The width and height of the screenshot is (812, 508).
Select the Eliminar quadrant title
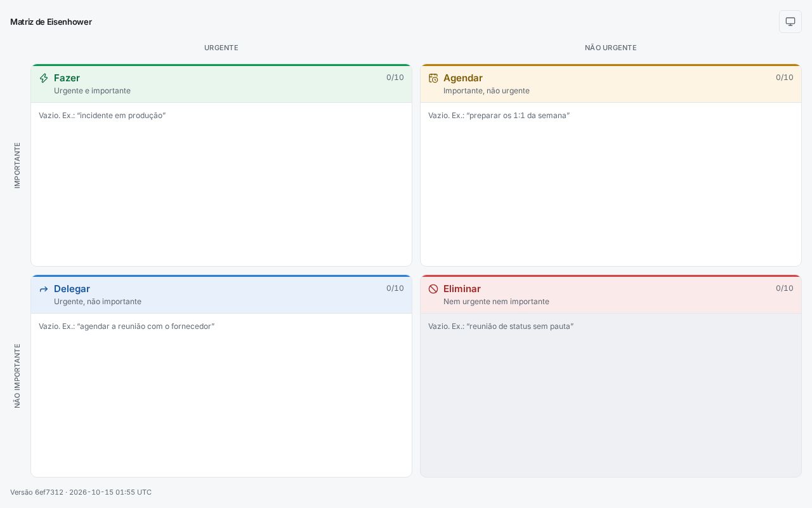[x=462, y=288]
